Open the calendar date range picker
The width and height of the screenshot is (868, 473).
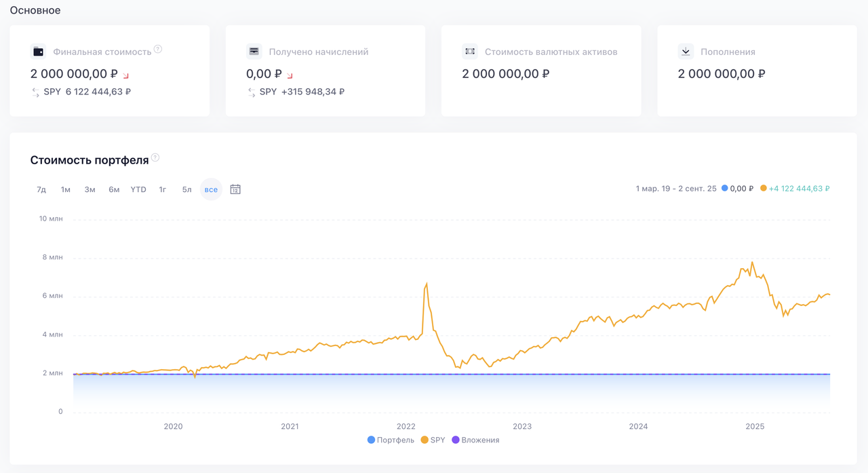(x=235, y=189)
